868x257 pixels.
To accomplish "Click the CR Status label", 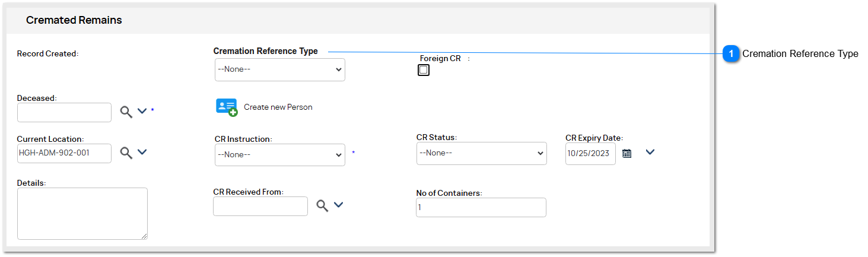I will pos(436,137).
